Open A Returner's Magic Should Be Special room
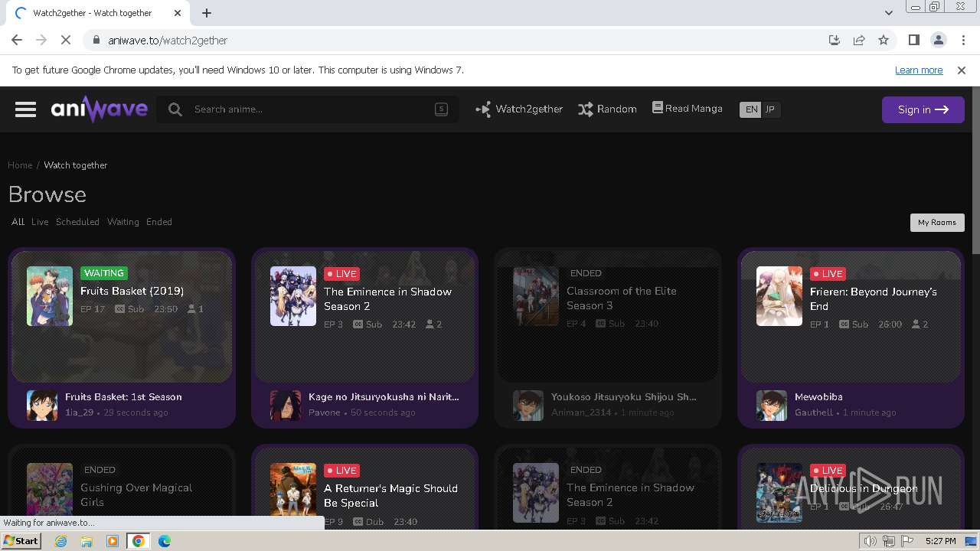This screenshot has width=980, height=551. pos(390,495)
